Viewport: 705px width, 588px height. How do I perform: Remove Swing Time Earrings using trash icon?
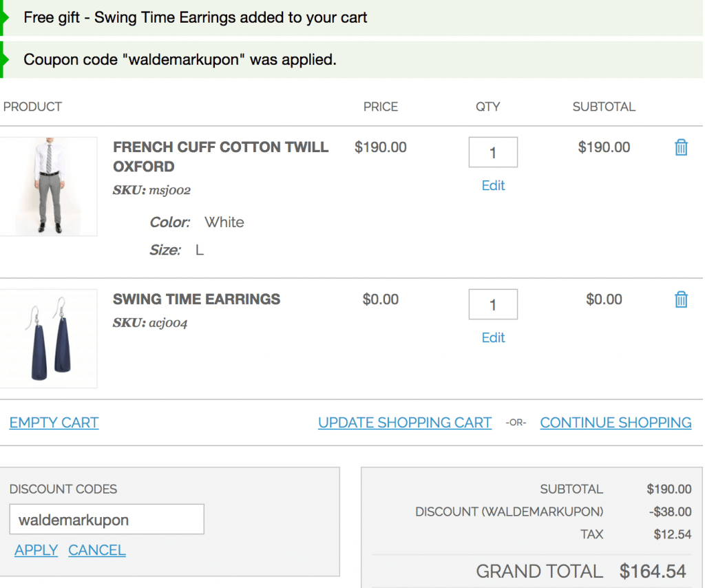(x=681, y=300)
